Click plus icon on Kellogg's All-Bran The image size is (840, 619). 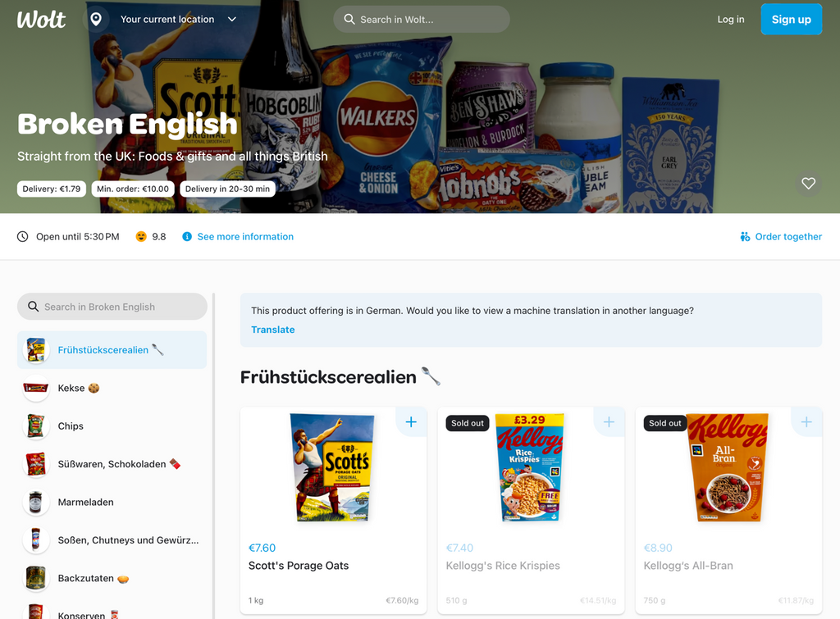click(x=806, y=422)
